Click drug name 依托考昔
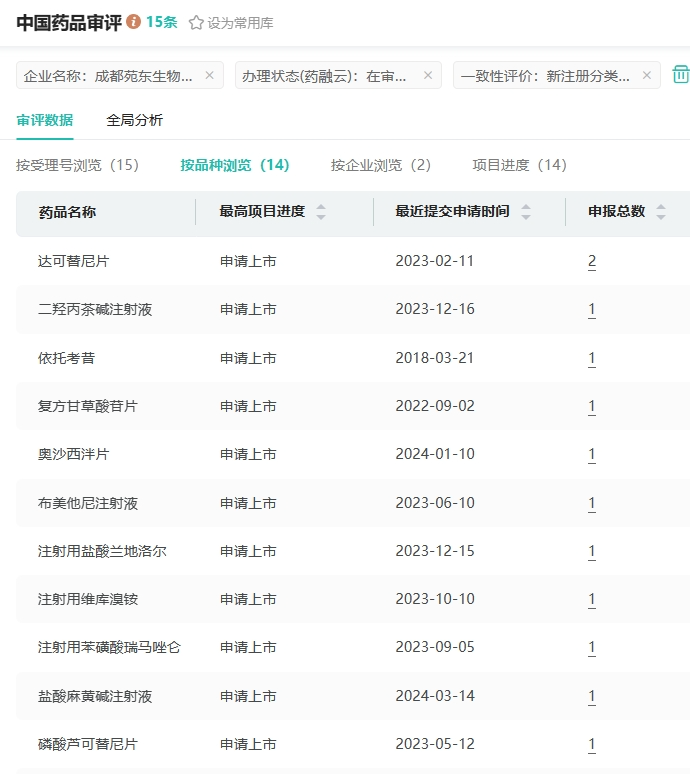Viewport: 690px width, 774px height. click(x=66, y=358)
